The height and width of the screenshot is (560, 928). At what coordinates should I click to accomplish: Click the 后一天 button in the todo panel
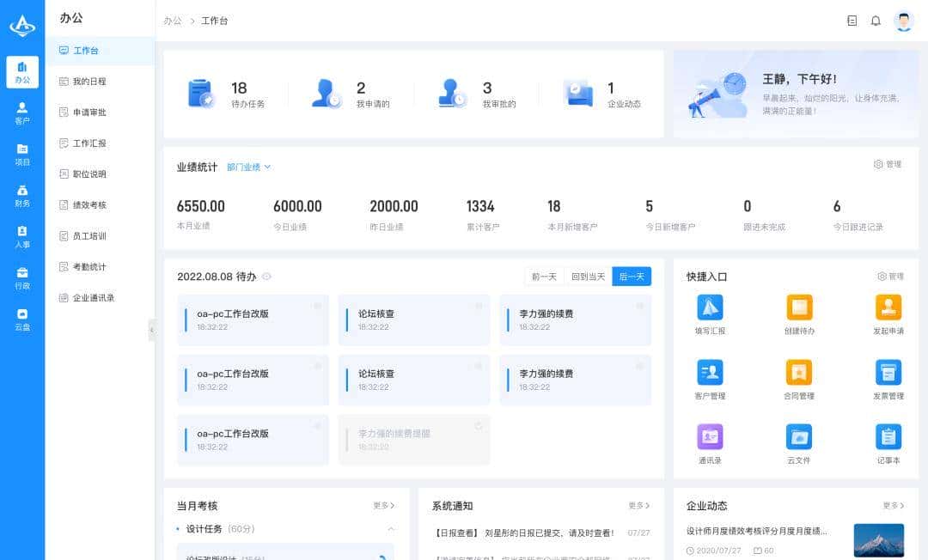632,277
